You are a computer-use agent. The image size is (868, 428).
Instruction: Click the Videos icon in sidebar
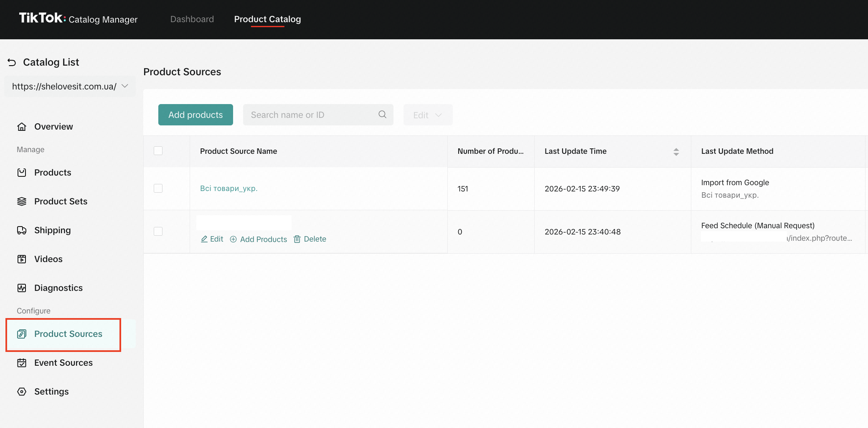22,259
